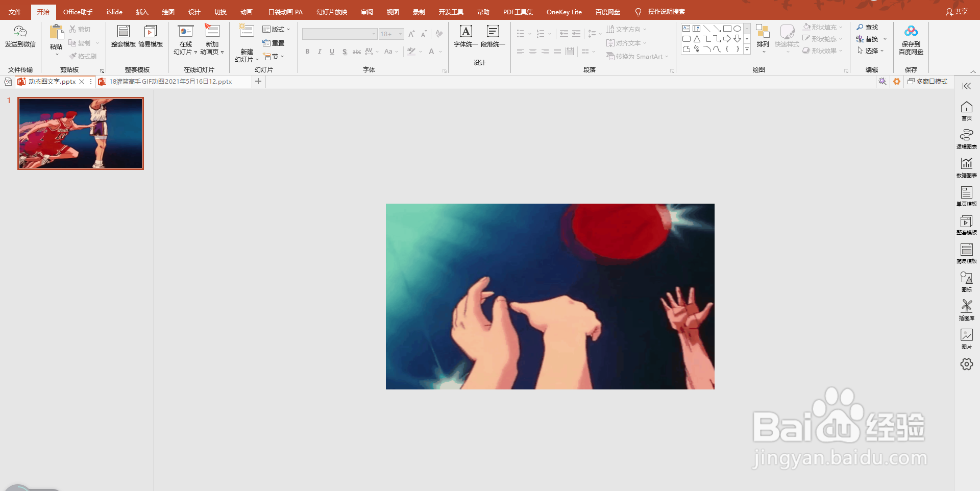Open Single-page Templates (单页模板) in the right sidebar
Viewport: 980px width, 491px height.
967,196
